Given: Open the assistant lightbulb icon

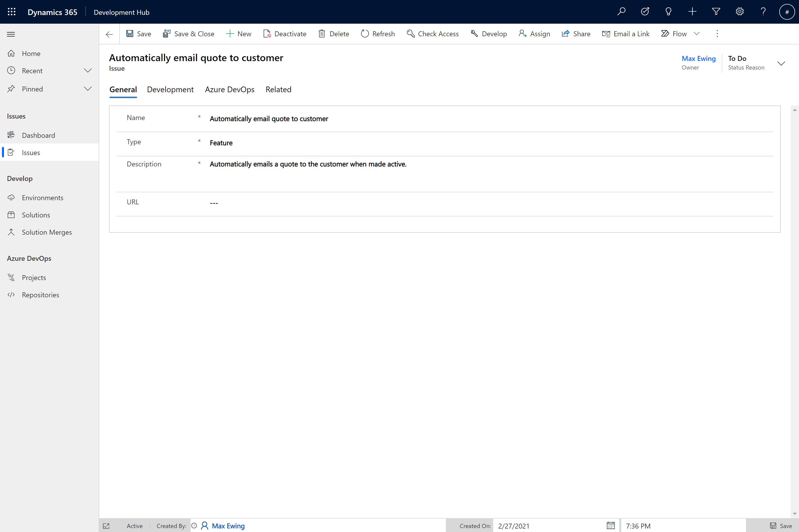Looking at the screenshot, I should pyautogui.click(x=668, y=12).
